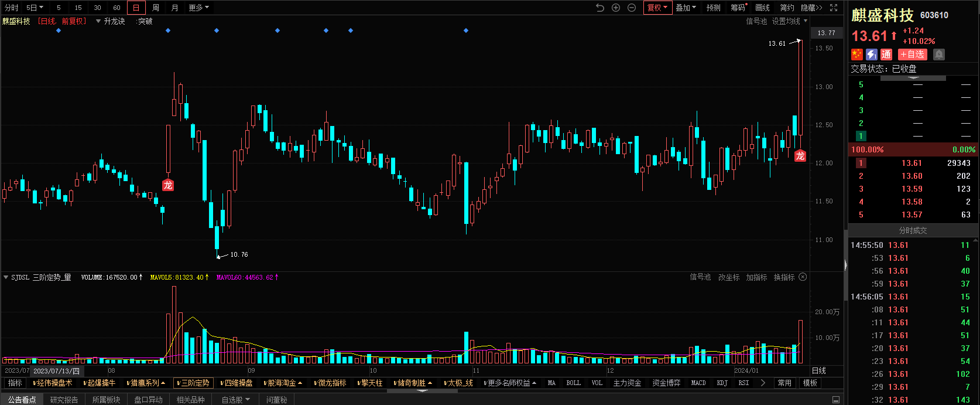Viewport: 980px width, 405px height.
Task: Open the 公告看点 bottom tab
Action: [x=22, y=400]
